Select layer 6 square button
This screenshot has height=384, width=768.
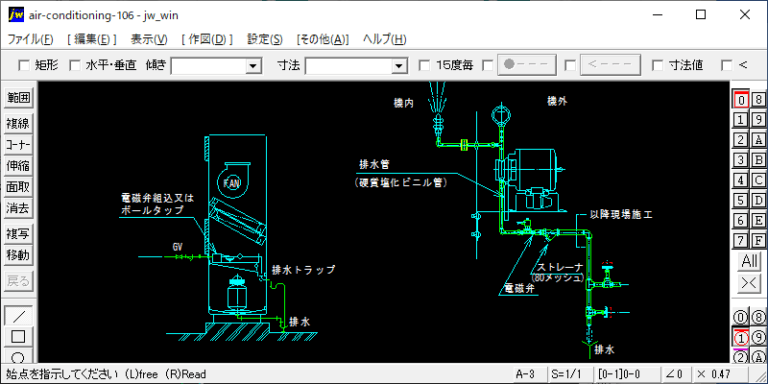tap(741, 220)
